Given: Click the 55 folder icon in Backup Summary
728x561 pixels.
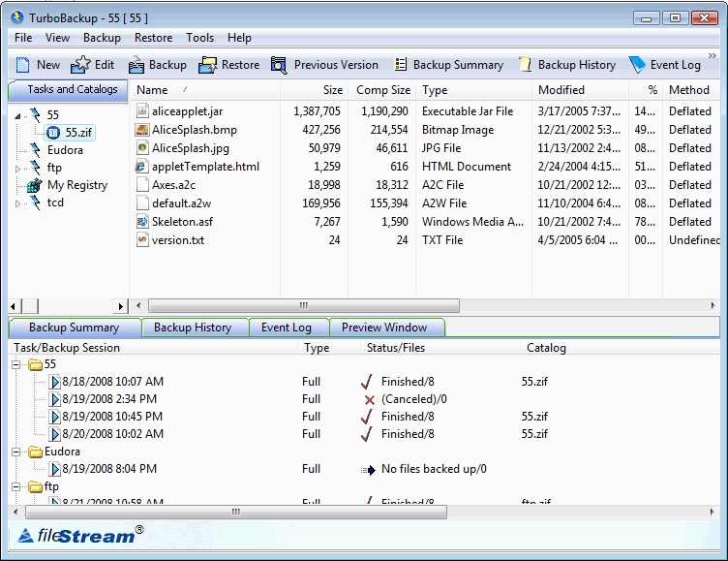Looking at the screenshot, I should (35, 364).
